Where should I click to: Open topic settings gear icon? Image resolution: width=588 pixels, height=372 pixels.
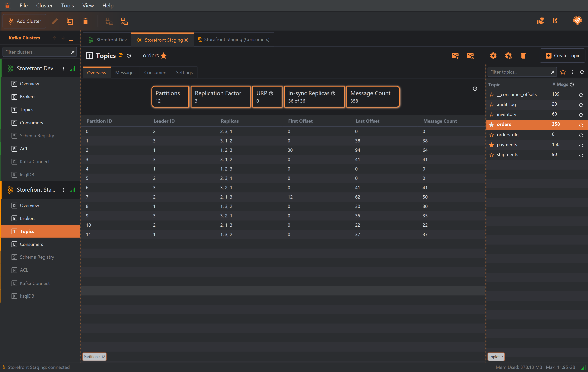pos(493,56)
